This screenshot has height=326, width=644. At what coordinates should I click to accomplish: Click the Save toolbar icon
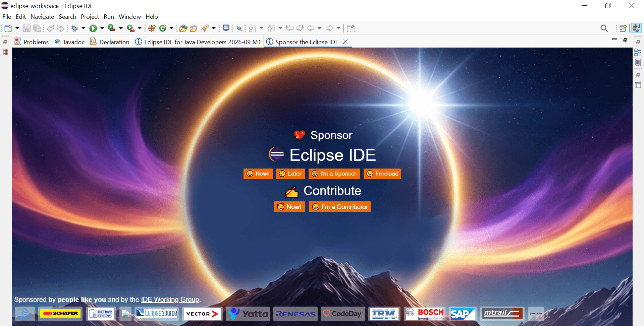coord(26,28)
